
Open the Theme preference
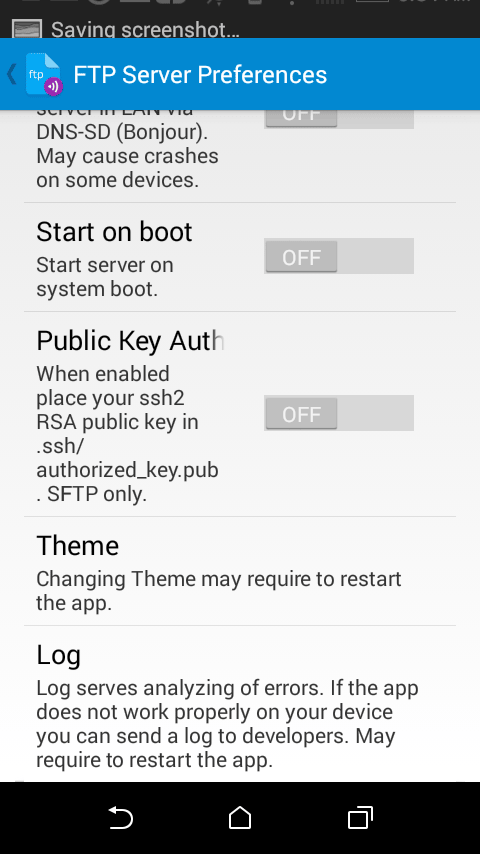point(240,571)
